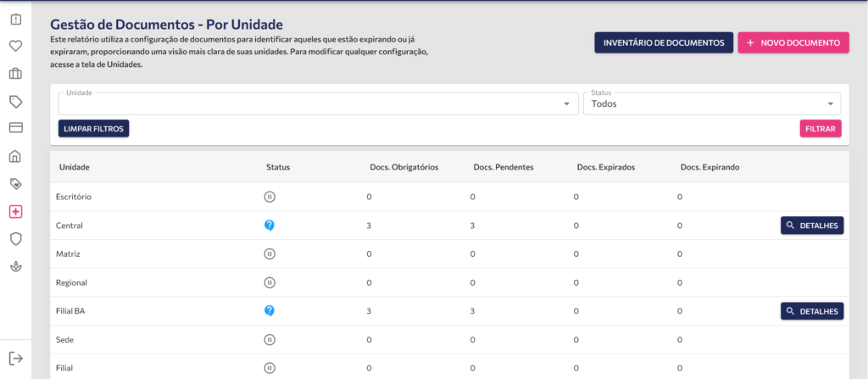Select the credit card sidebar icon
The width and height of the screenshot is (868, 379).
coord(15,128)
